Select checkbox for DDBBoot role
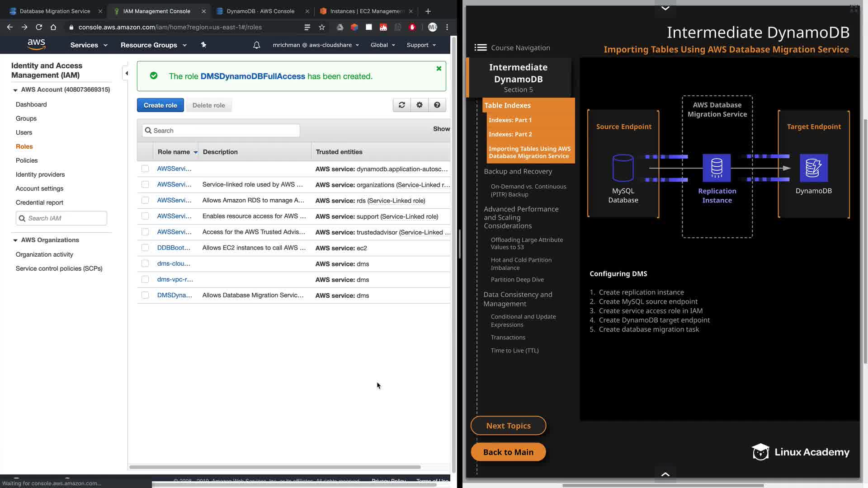The width and height of the screenshot is (868, 488). tap(145, 248)
